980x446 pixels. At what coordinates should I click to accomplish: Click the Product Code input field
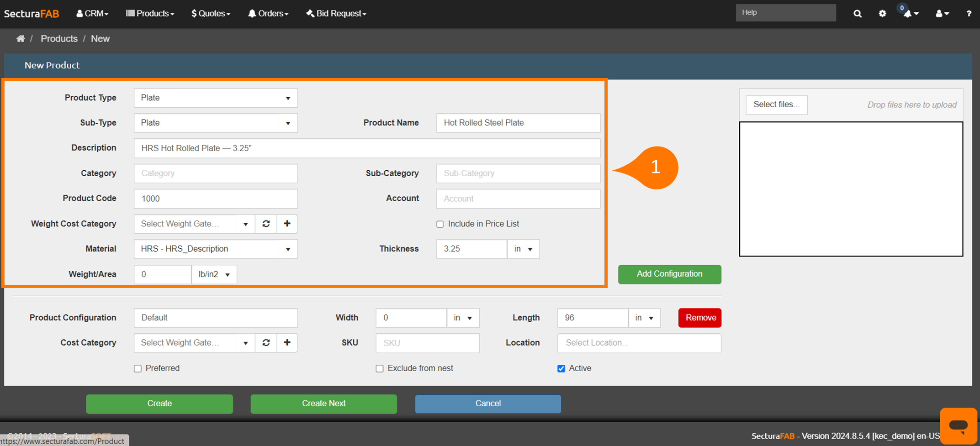click(216, 199)
